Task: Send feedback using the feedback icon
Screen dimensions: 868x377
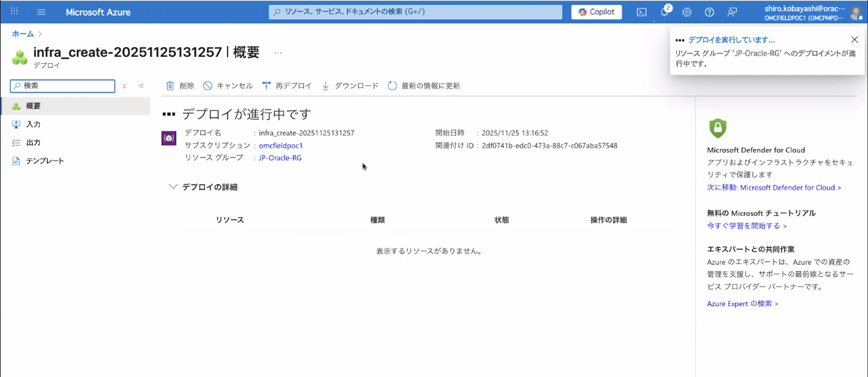Action: (732, 12)
